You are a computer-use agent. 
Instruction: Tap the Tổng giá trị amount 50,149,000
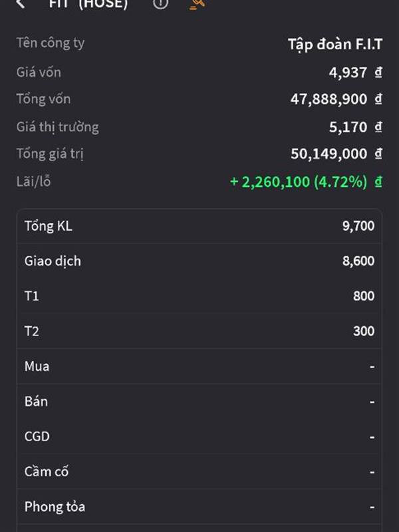[x=329, y=154]
